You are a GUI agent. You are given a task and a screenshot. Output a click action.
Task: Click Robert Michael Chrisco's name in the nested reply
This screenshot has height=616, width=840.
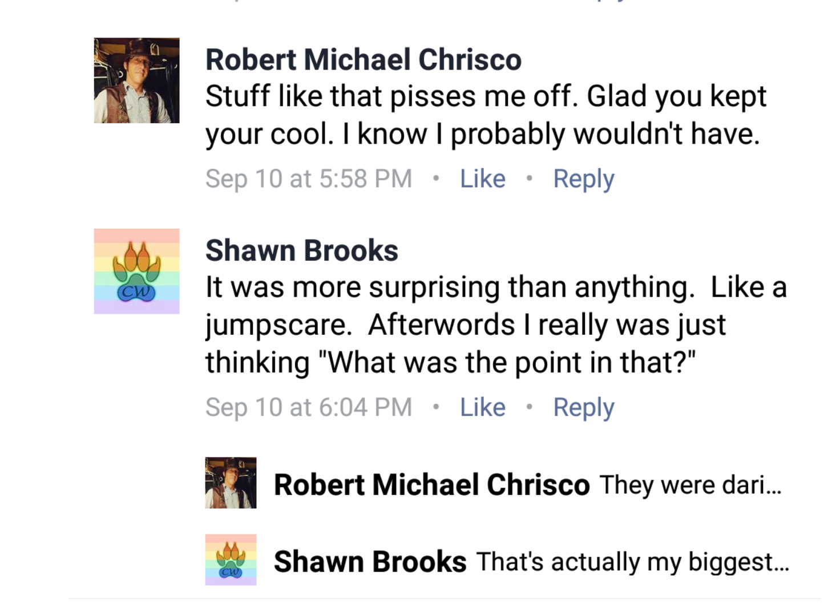click(432, 485)
